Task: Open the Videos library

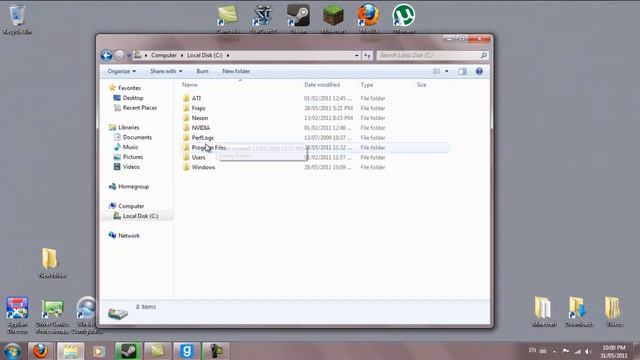Action: click(x=131, y=167)
